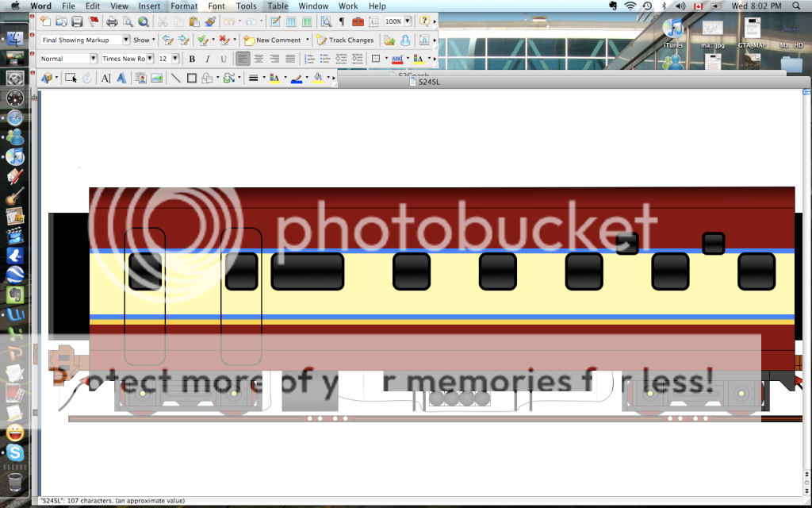Expand the Show markup menu
This screenshot has width=812, height=508.
point(144,40)
